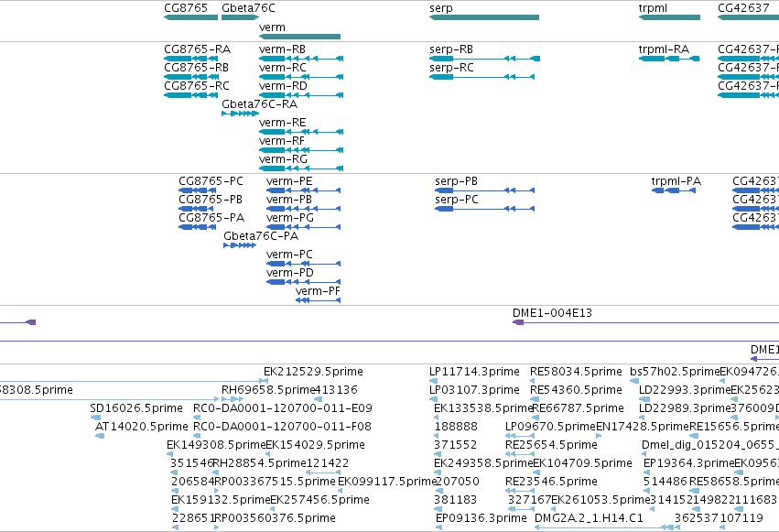Viewport: 779px width, 532px height.
Task: Click the serp gene bar
Action: click(484, 17)
